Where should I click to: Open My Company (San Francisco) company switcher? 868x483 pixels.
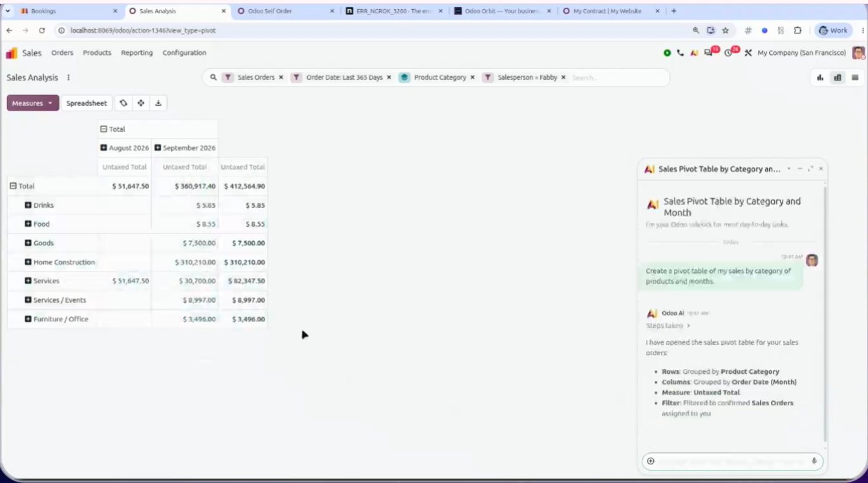click(801, 53)
